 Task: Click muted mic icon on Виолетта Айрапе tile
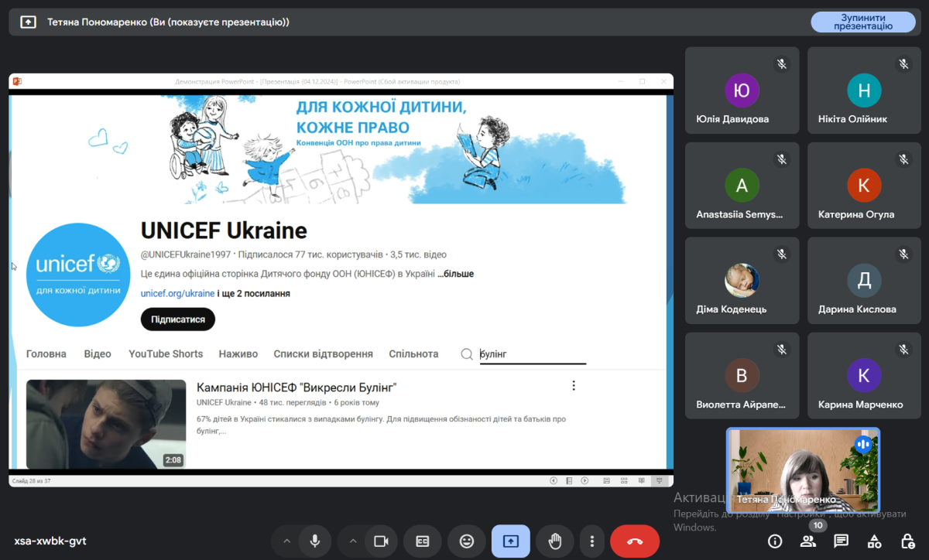click(782, 350)
